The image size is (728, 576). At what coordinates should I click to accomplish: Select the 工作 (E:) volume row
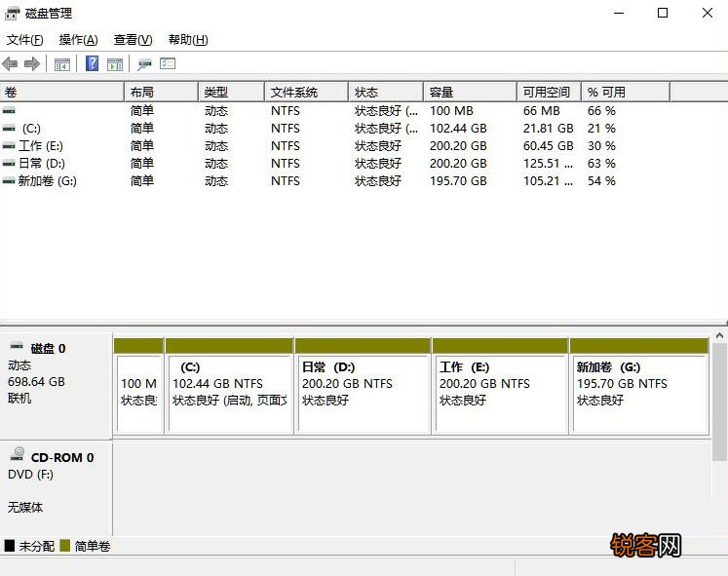click(x=334, y=146)
